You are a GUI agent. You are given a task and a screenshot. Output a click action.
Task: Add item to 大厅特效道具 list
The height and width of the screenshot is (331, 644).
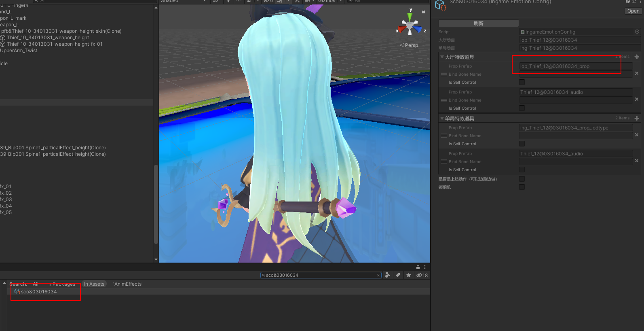tap(637, 57)
